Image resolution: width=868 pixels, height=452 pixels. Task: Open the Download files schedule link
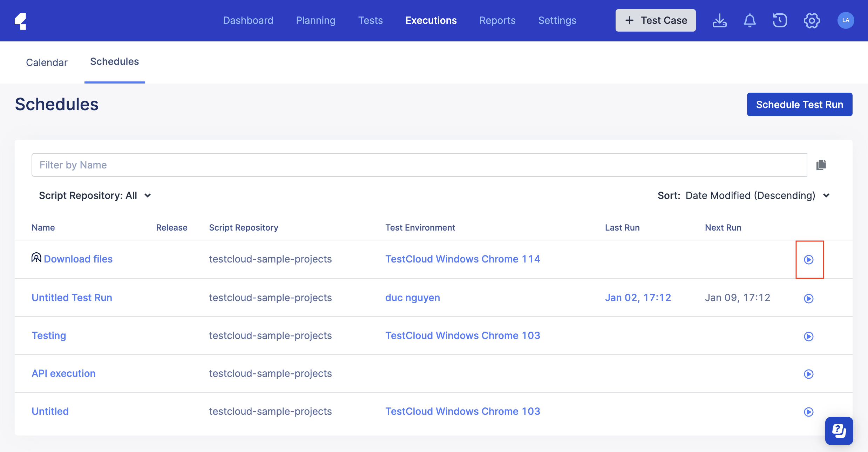pyautogui.click(x=78, y=259)
